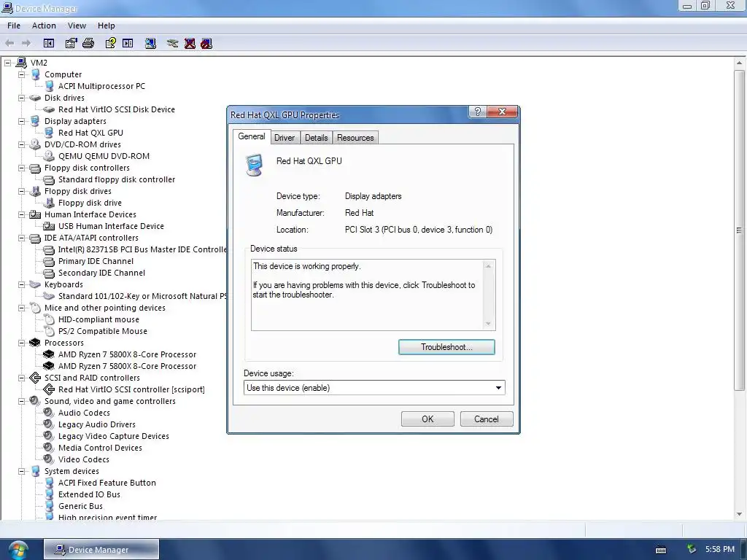This screenshot has height=560, width=747.
Task: Click the Help toolbar icon with question mark
Action: (111, 43)
